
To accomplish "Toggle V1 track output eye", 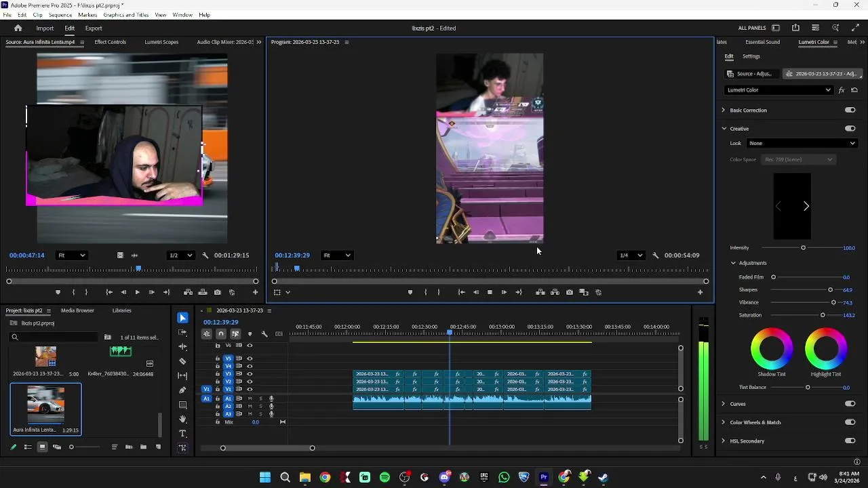I will (x=250, y=389).
